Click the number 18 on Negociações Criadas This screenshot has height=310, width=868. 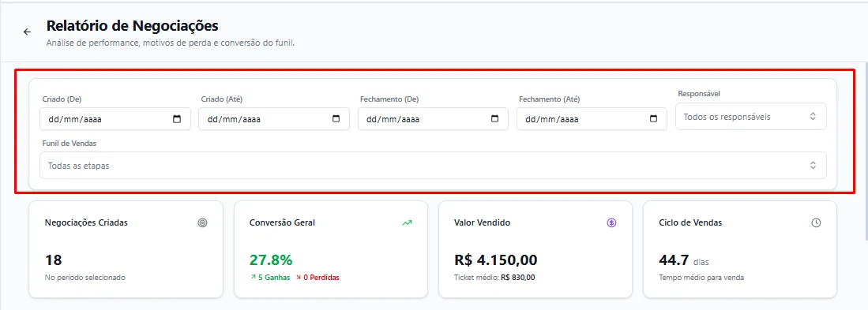53,260
